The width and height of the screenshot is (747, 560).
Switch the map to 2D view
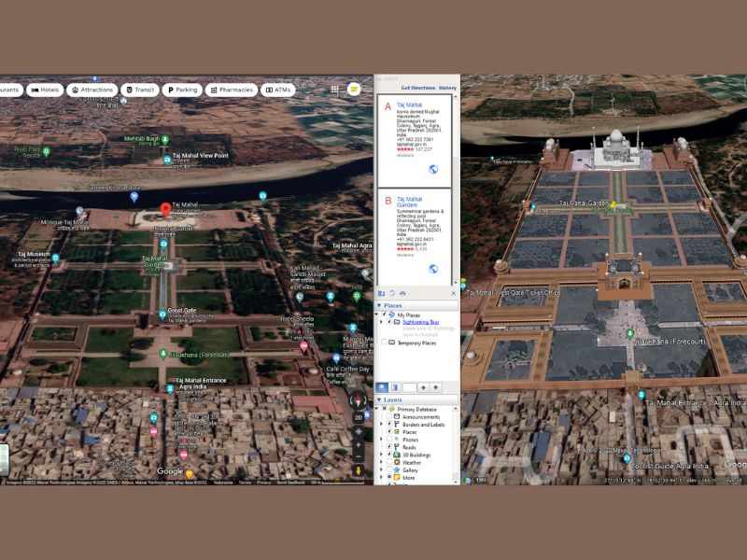tap(359, 417)
